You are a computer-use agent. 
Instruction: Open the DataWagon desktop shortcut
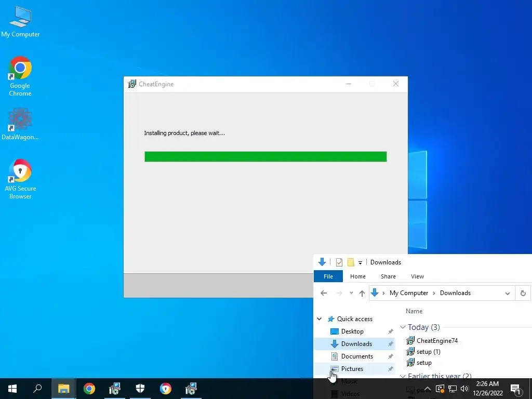[20, 124]
